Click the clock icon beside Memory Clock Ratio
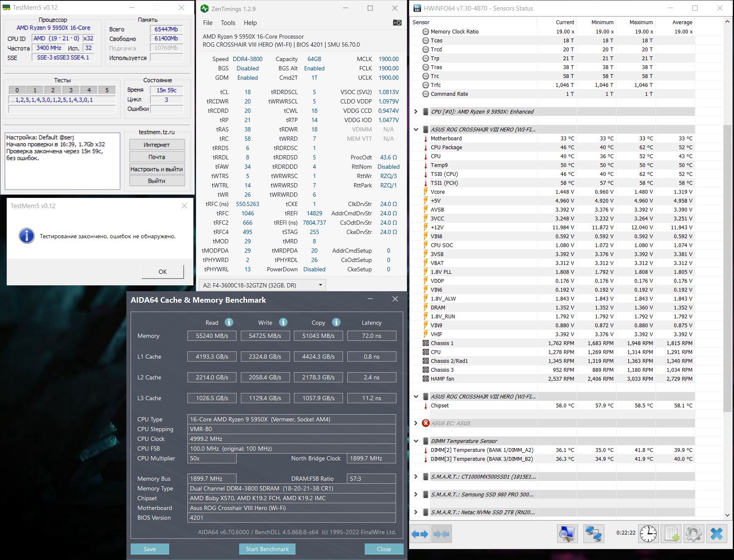Image resolution: width=734 pixels, height=560 pixels. [x=426, y=31]
